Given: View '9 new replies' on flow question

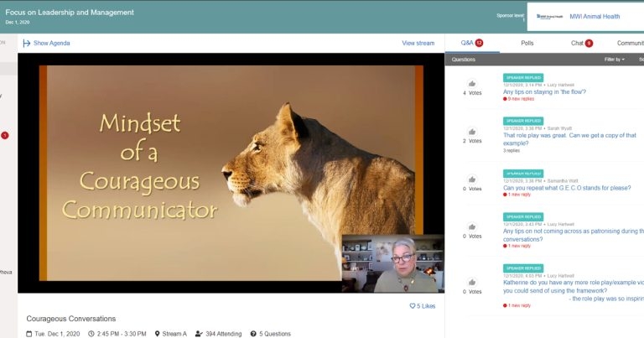Looking at the screenshot, I should pos(519,99).
